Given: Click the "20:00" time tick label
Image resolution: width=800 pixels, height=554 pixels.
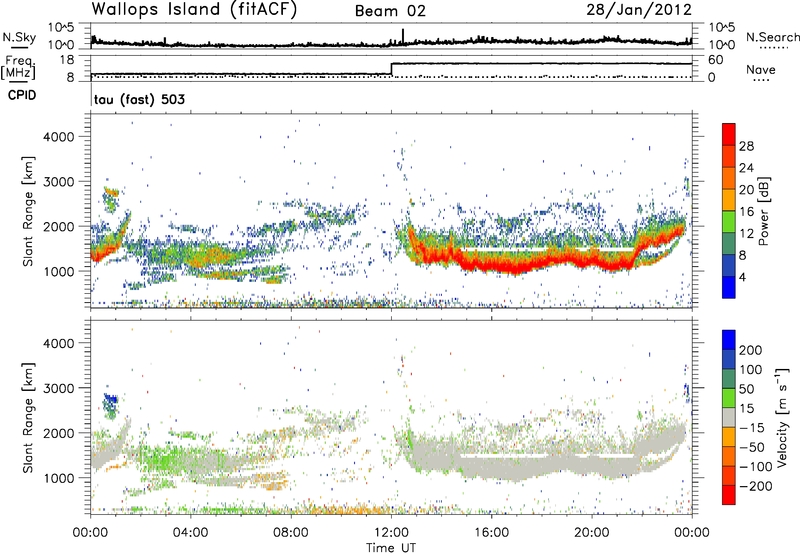Looking at the screenshot, I should tap(591, 533).
